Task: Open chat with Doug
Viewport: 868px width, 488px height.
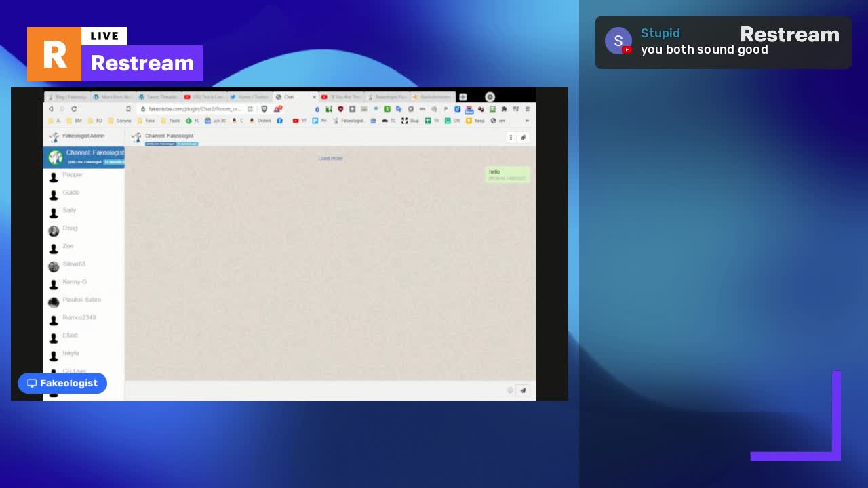Action: (83, 229)
